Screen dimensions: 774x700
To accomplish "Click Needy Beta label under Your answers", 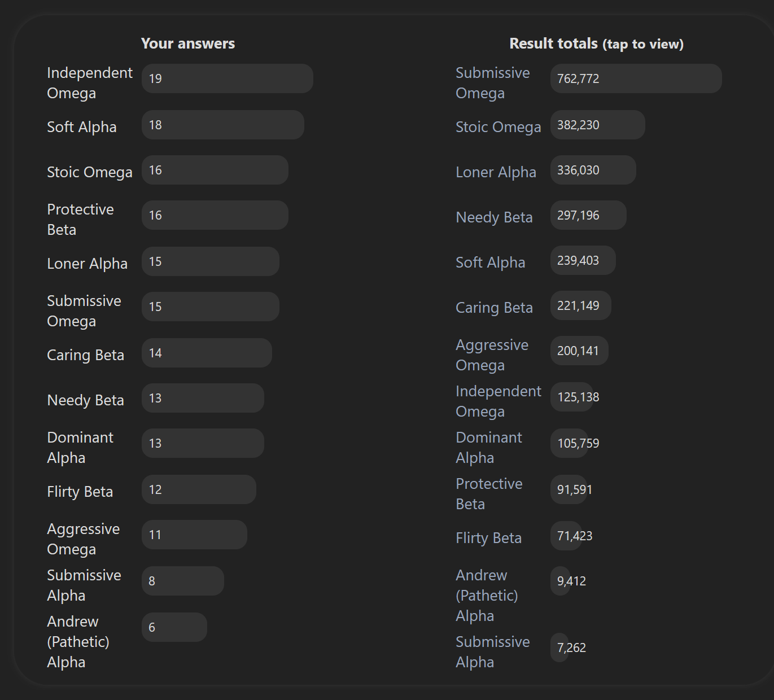I will click(85, 400).
